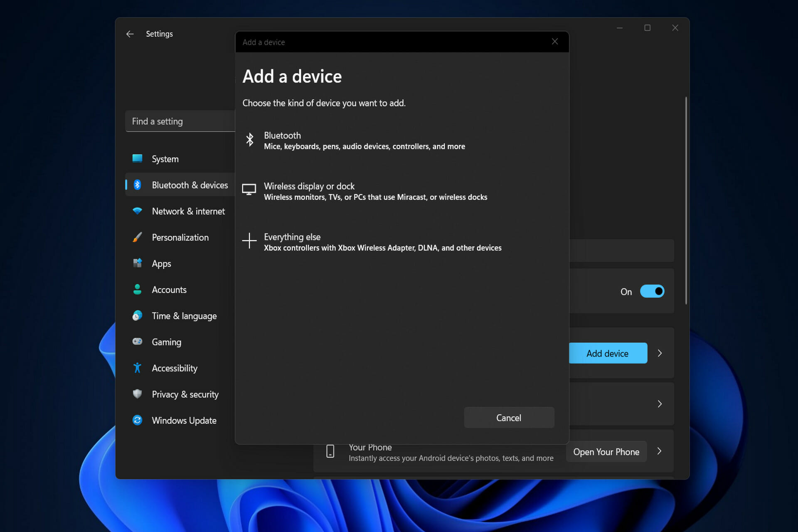Click 'Your Phone' heading text
This screenshot has width=798, height=532.
click(370, 447)
